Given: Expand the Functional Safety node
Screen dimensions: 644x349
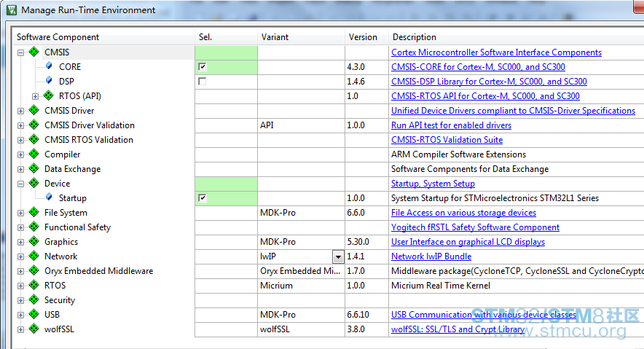Looking at the screenshot, I should tap(20, 227).
